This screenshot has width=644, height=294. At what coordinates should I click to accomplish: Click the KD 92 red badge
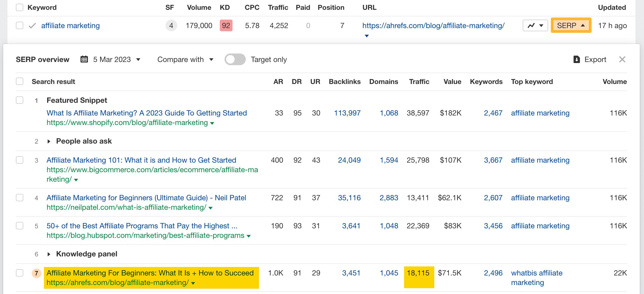(x=226, y=26)
